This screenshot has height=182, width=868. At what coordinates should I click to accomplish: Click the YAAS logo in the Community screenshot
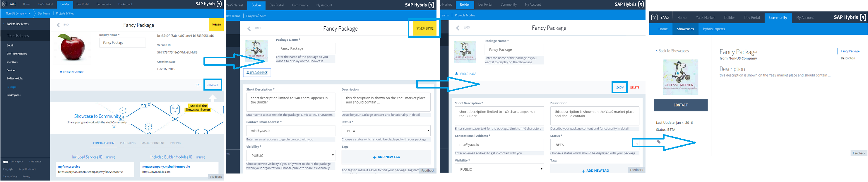pyautogui.click(x=654, y=18)
